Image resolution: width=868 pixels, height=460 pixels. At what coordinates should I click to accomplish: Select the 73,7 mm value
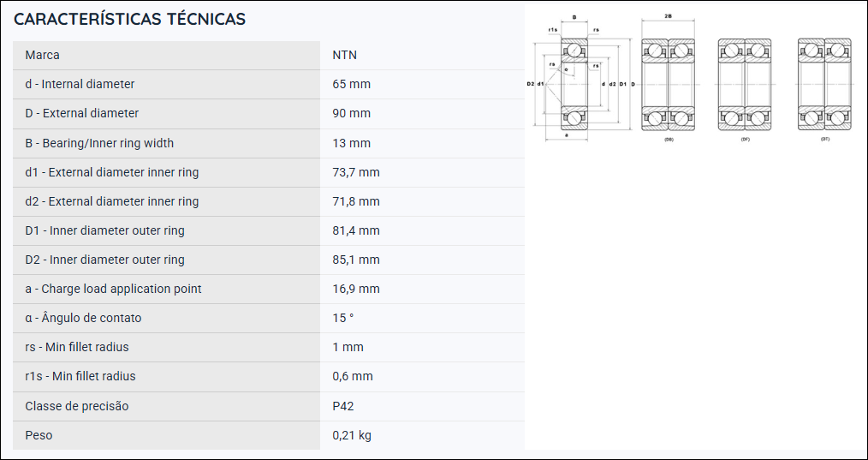[356, 172]
